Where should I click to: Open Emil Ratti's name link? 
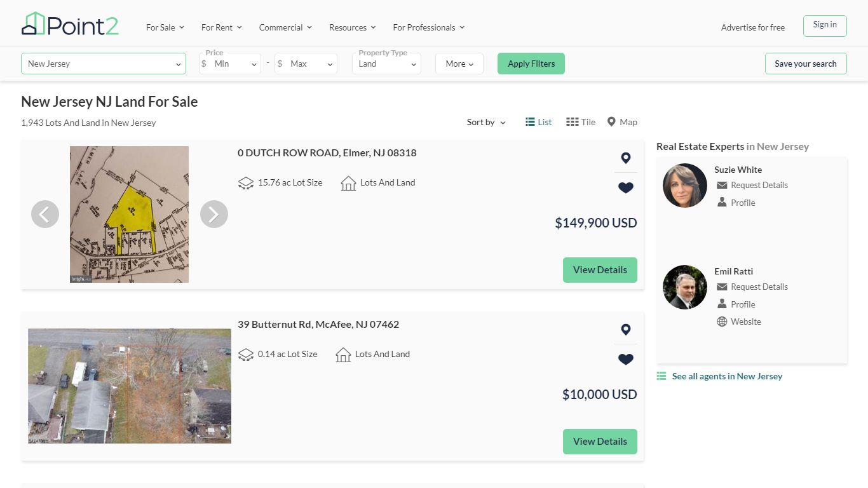733,271
